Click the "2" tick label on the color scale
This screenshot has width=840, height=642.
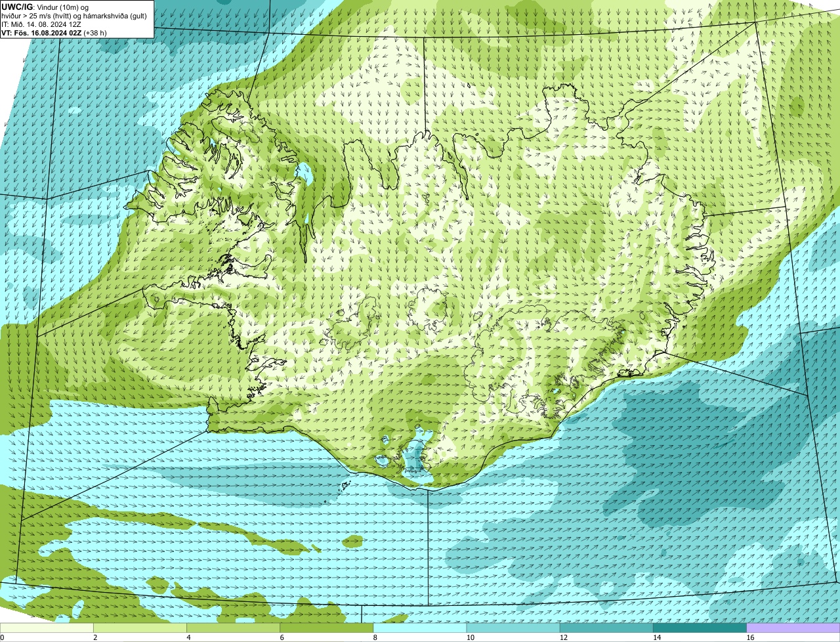[x=95, y=637]
